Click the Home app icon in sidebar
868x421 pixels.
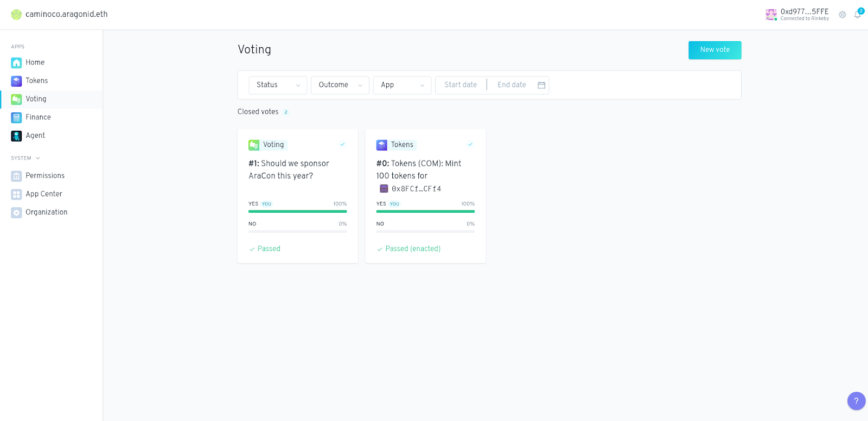(16, 63)
